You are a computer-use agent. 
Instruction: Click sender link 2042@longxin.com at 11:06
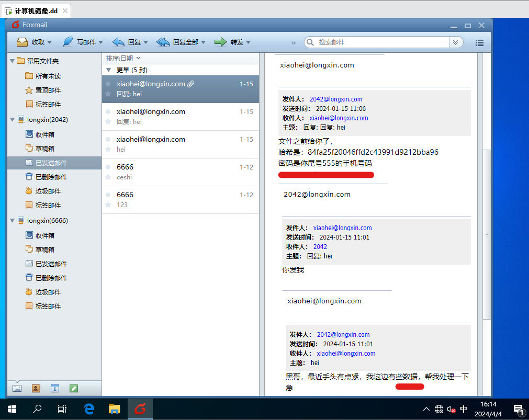336,99
